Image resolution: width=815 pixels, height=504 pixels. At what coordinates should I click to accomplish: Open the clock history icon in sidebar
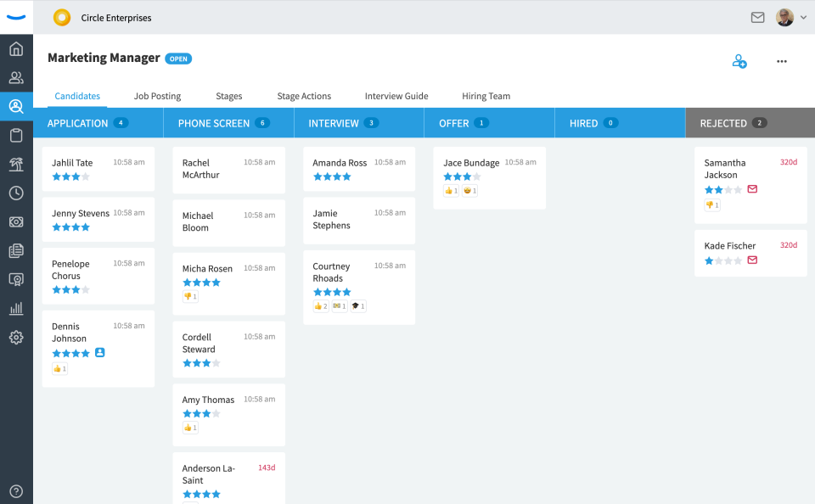click(16, 193)
